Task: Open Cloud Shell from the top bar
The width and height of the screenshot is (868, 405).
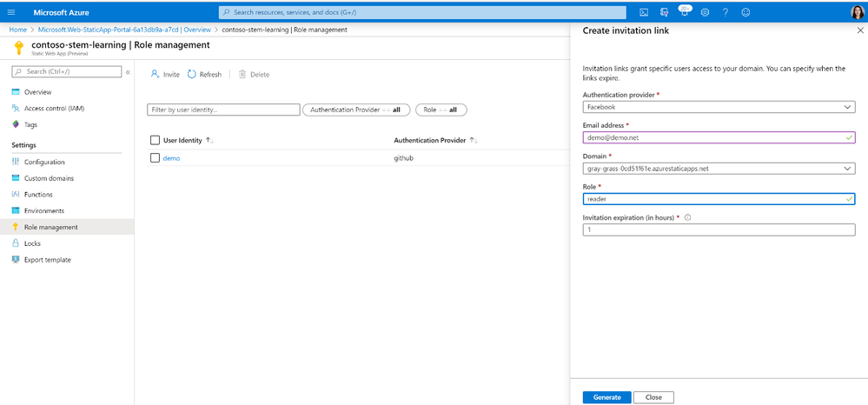Action: click(644, 12)
